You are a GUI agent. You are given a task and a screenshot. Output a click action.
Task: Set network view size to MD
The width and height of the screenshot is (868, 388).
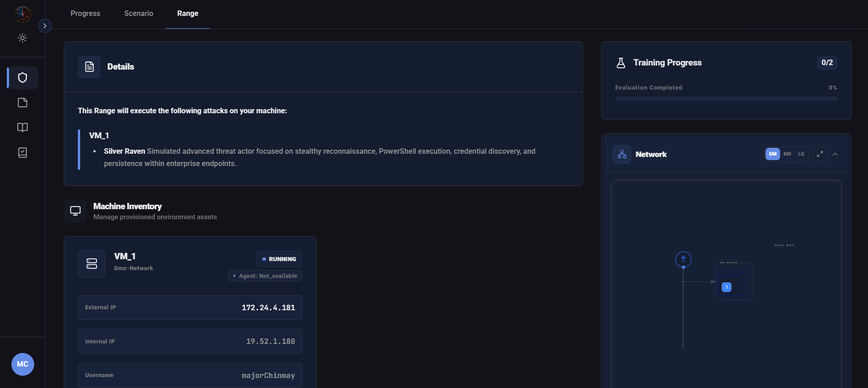coord(787,154)
